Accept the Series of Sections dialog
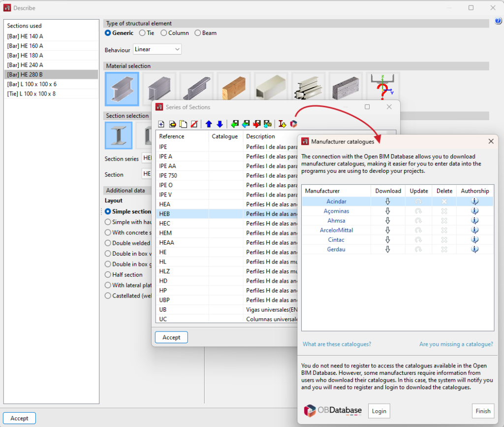The height and width of the screenshot is (427, 504). point(171,337)
